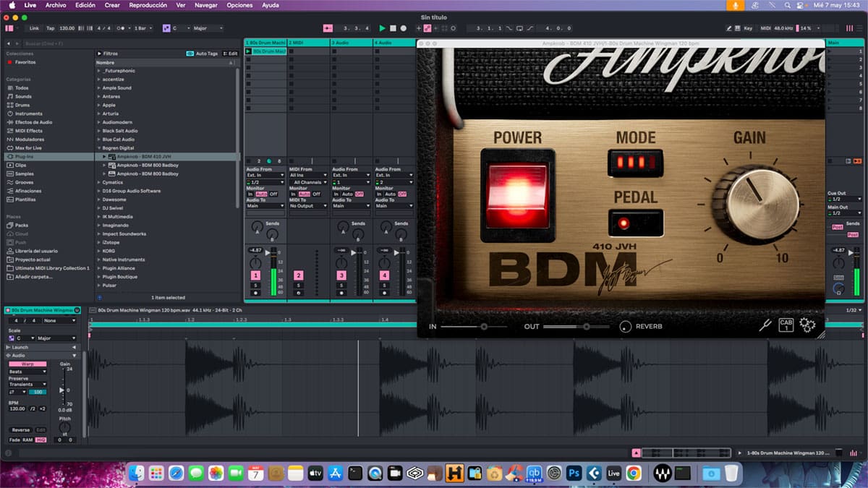The width and height of the screenshot is (868, 488).
Task: Arm track 3 for recording
Action: pos(341,294)
